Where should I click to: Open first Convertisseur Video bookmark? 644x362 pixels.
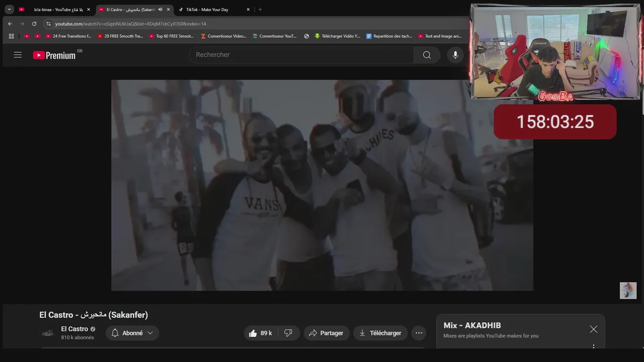pos(224,36)
